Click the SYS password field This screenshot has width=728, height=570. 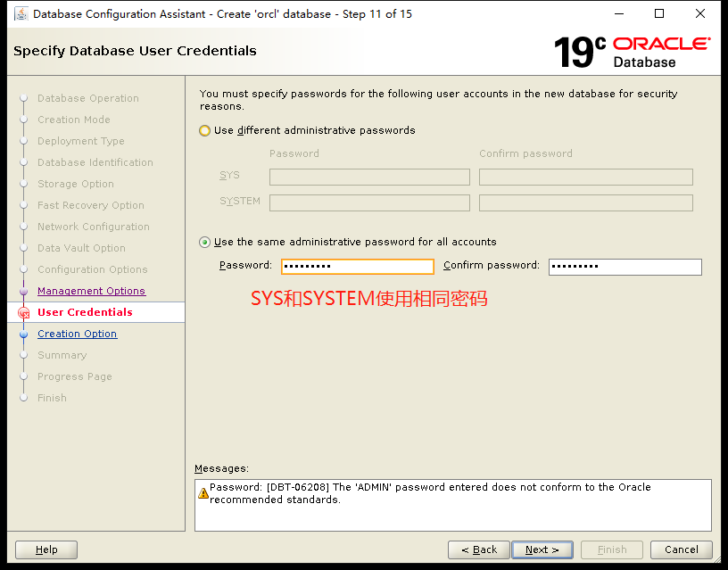click(369, 177)
